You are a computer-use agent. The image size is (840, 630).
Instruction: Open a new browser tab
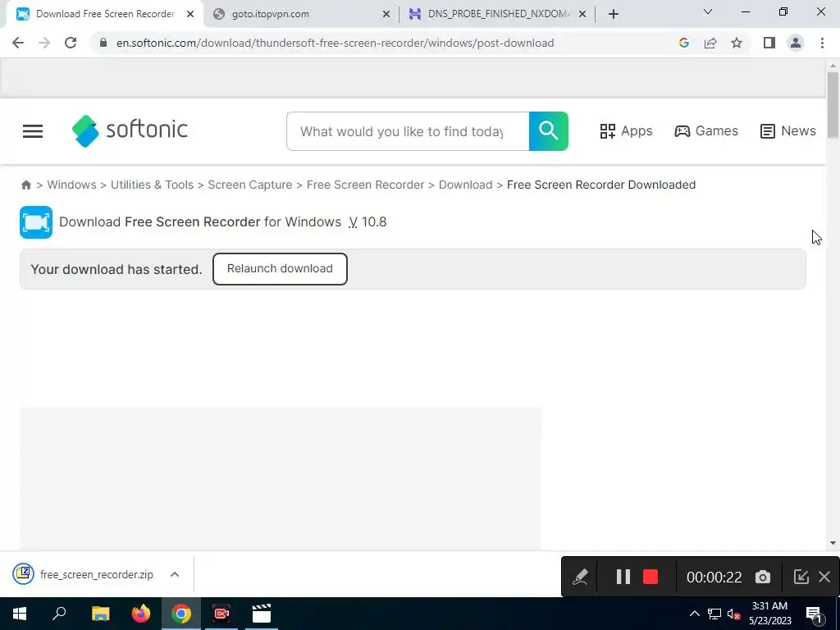click(614, 14)
